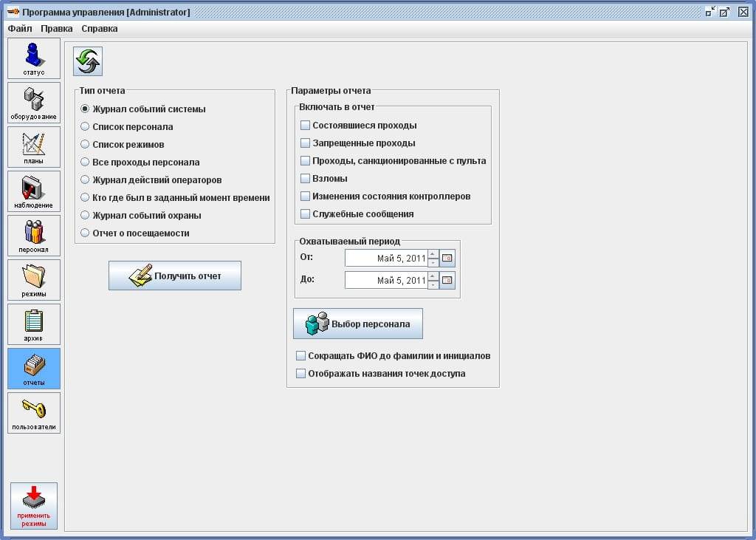The height and width of the screenshot is (540, 756).
Task: Open the режимы folder section
Action: click(x=34, y=280)
